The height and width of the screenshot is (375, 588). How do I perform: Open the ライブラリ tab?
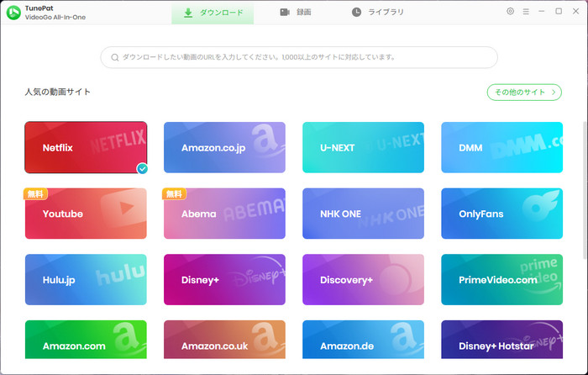coord(378,13)
